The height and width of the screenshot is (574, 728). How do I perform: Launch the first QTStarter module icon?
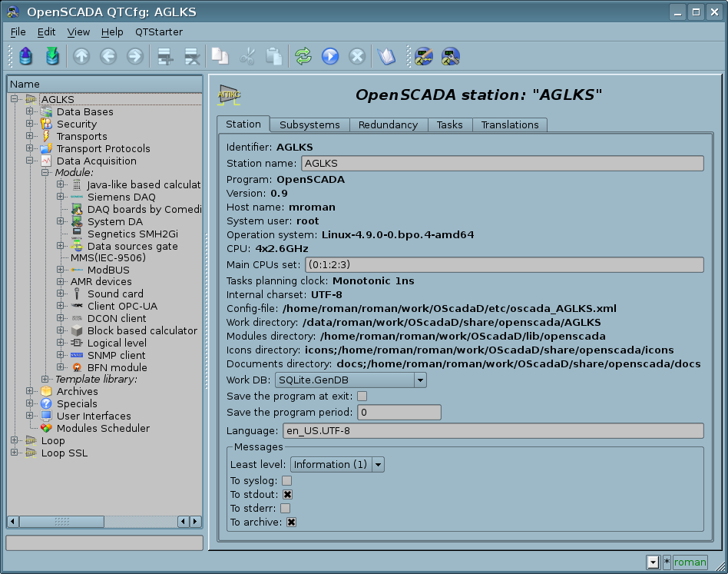click(423, 57)
